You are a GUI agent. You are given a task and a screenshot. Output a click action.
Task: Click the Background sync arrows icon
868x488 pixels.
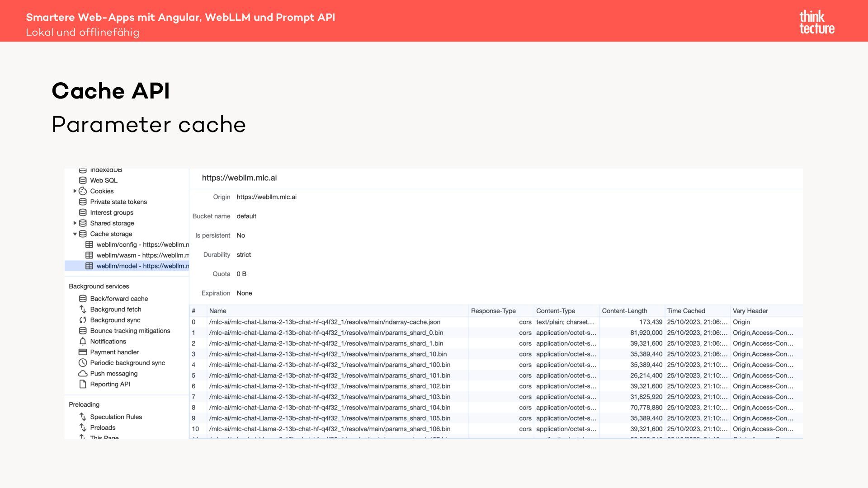pos(83,320)
